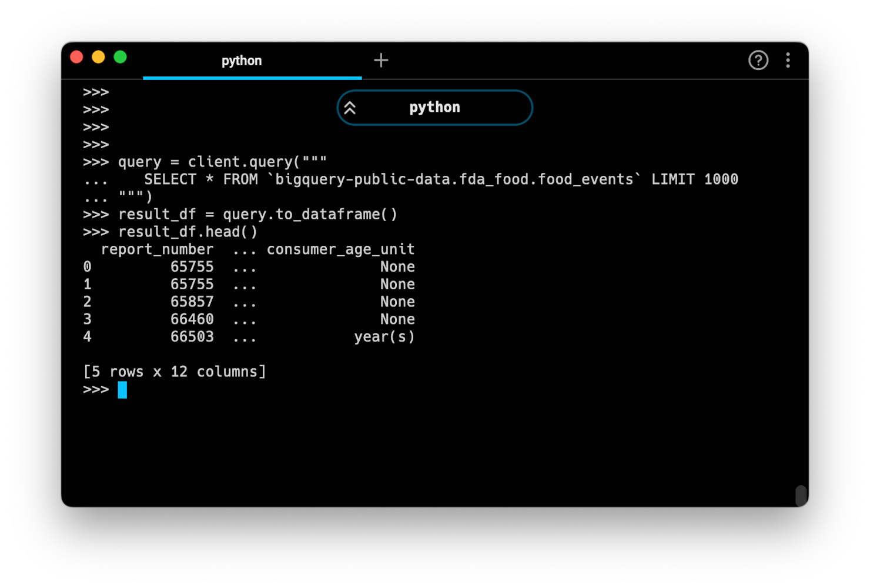This screenshot has width=870, height=588.
Task: Select the blinking cursor at the prompt
Action: click(x=122, y=390)
